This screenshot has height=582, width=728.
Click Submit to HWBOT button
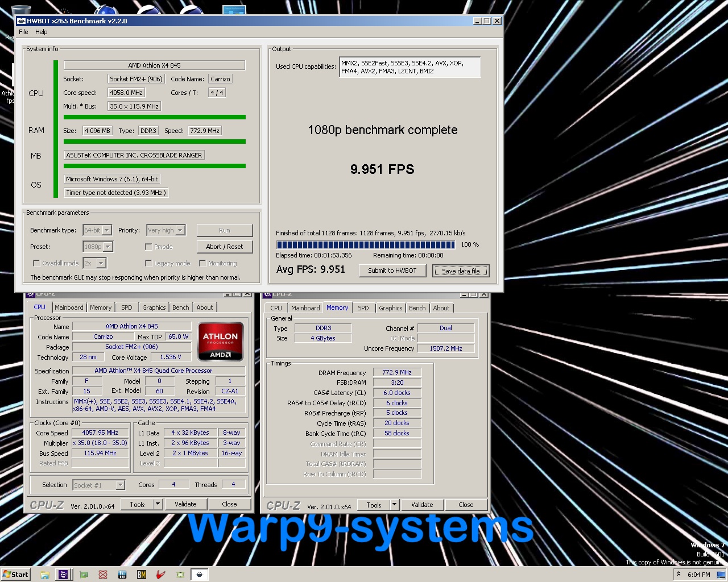(392, 271)
